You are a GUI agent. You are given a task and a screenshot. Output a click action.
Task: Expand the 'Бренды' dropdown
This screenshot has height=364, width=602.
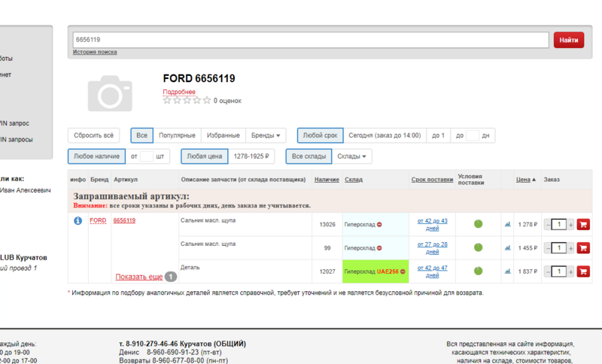(267, 135)
